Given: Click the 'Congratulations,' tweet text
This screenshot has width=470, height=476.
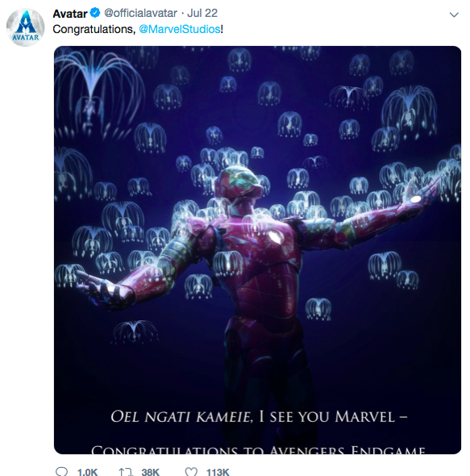Looking at the screenshot, I should point(94,29).
